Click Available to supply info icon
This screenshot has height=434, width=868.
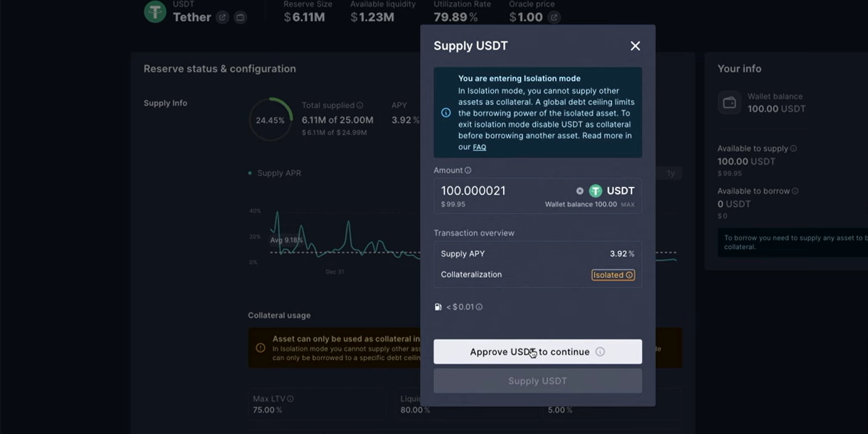(793, 148)
